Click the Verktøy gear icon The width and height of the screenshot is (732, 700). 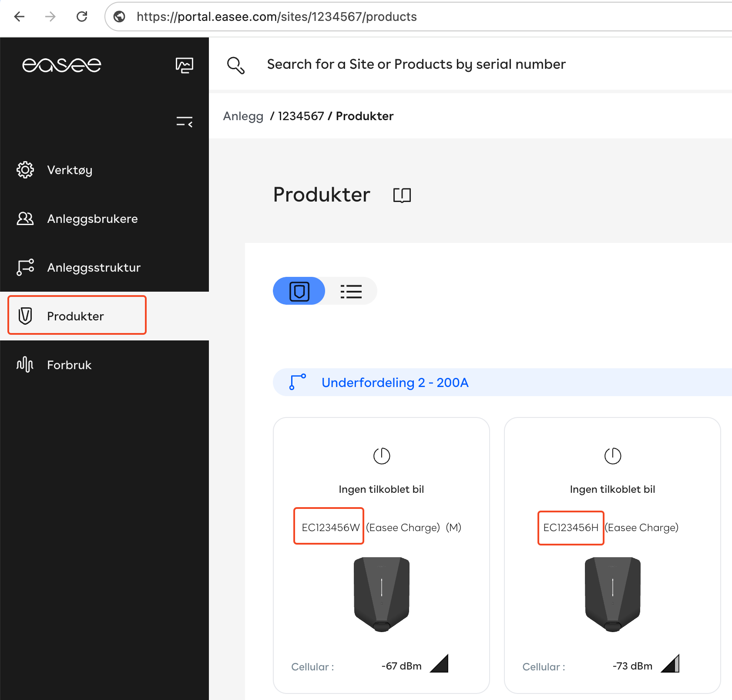[x=25, y=170]
